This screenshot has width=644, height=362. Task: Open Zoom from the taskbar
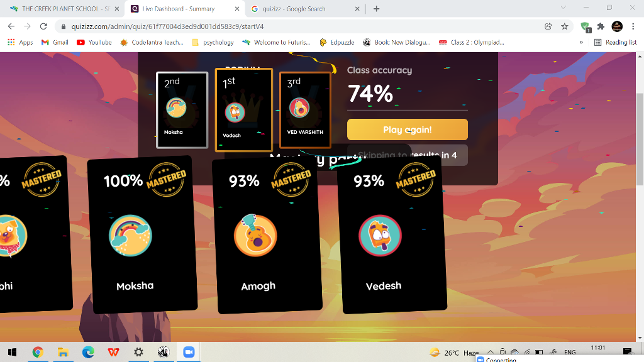(189, 352)
